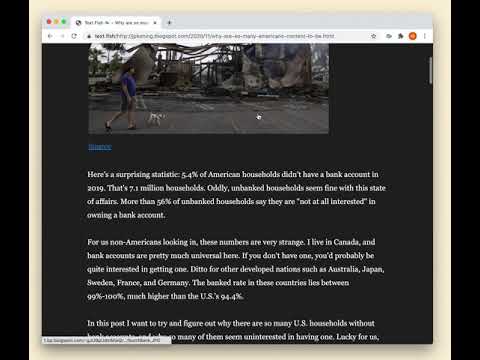The width and height of the screenshot is (480, 360).
Task: Click the page vertical scrollbar thumb
Action: tap(430, 70)
